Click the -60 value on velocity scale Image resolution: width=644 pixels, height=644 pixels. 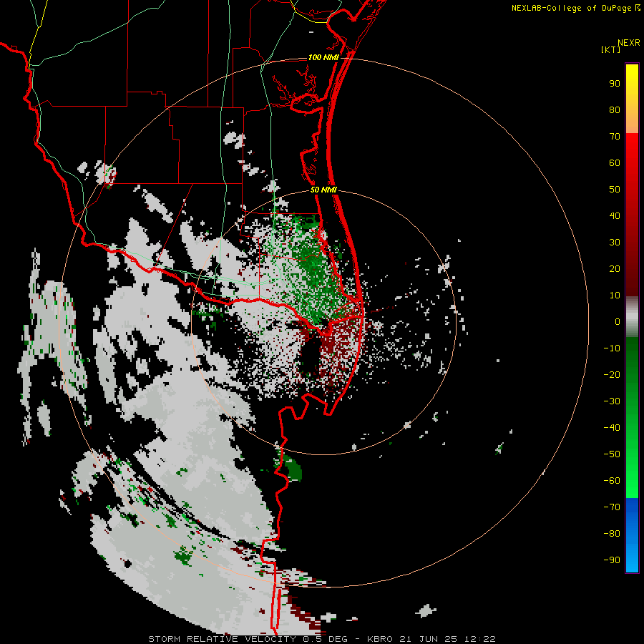(612, 481)
